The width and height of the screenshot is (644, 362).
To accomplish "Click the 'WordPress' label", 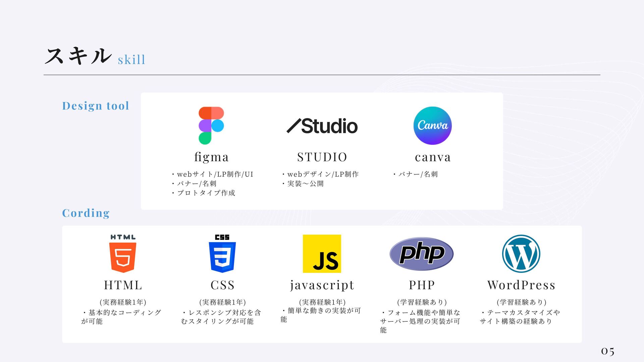I will tap(521, 285).
